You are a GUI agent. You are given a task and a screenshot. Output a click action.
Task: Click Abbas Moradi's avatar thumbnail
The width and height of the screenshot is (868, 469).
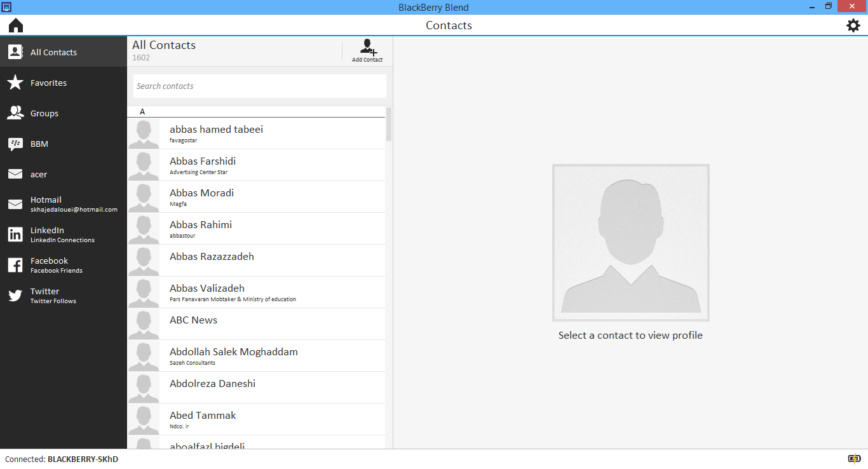pos(144,197)
